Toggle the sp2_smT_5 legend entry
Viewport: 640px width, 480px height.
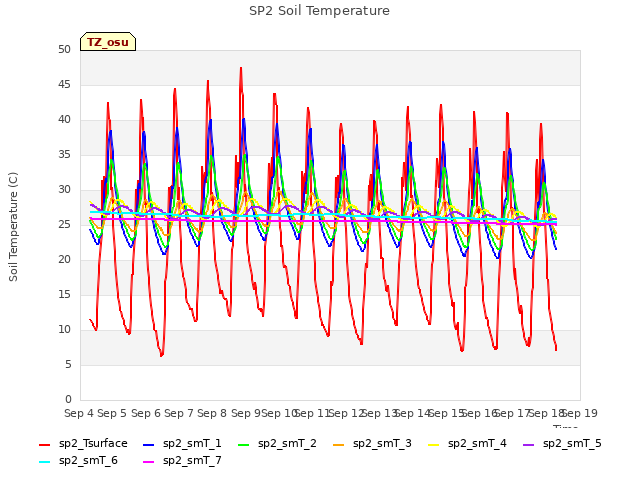pyautogui.click(x=562, y=444)
